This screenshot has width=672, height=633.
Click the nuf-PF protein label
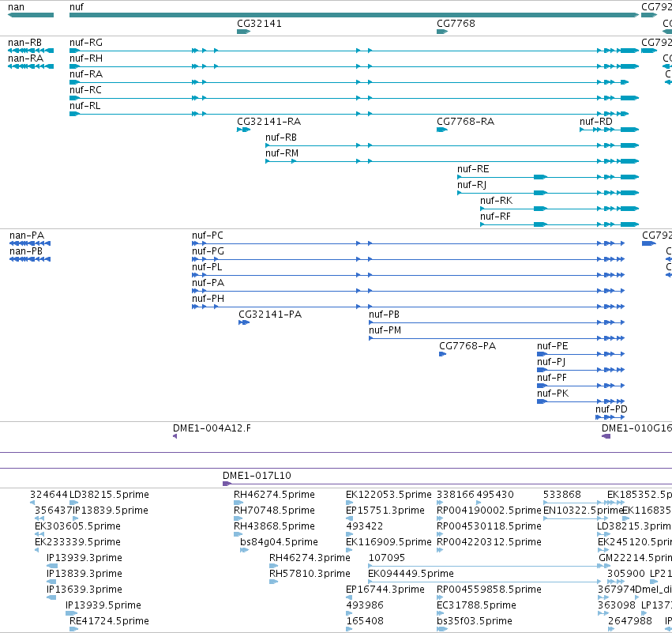click(x=551, y=378)
